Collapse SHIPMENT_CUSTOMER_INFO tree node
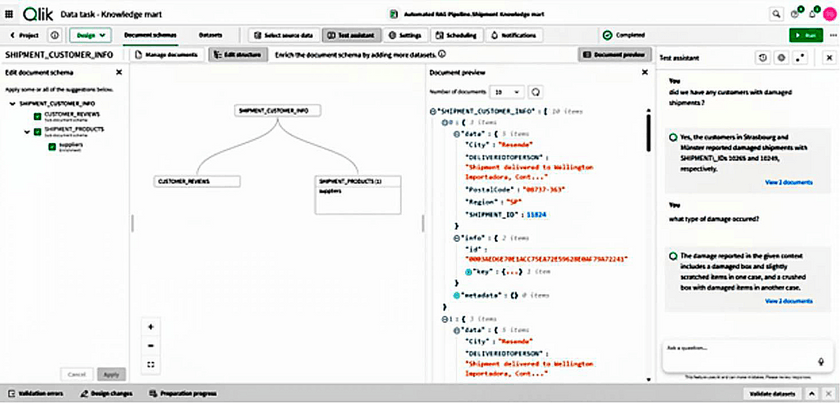 [10, 103]
